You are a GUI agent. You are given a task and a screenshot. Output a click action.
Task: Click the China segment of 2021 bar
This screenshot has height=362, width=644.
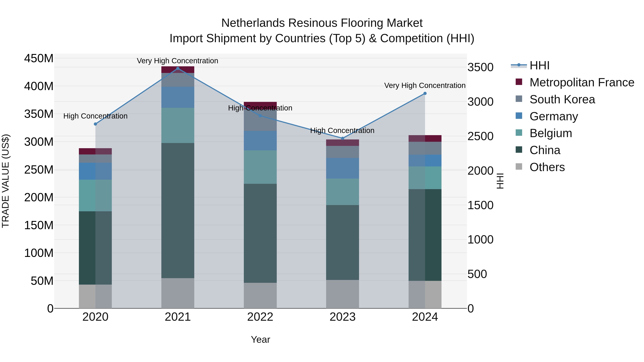[178, 211]
